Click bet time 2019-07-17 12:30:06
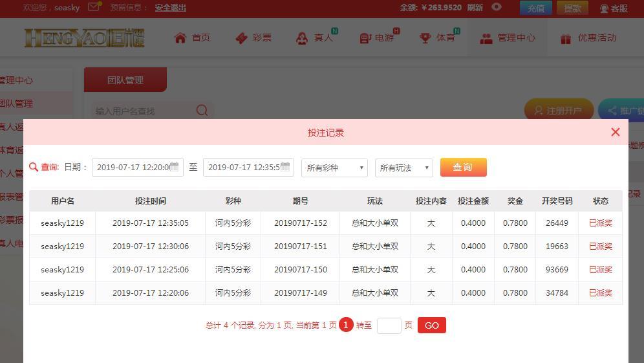 (150, 247)
